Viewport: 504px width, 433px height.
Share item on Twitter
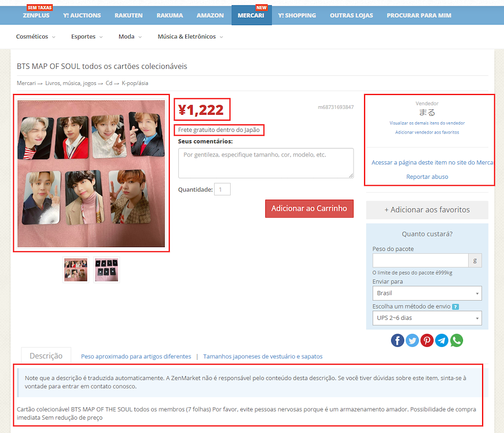click(x=412, y=341)
